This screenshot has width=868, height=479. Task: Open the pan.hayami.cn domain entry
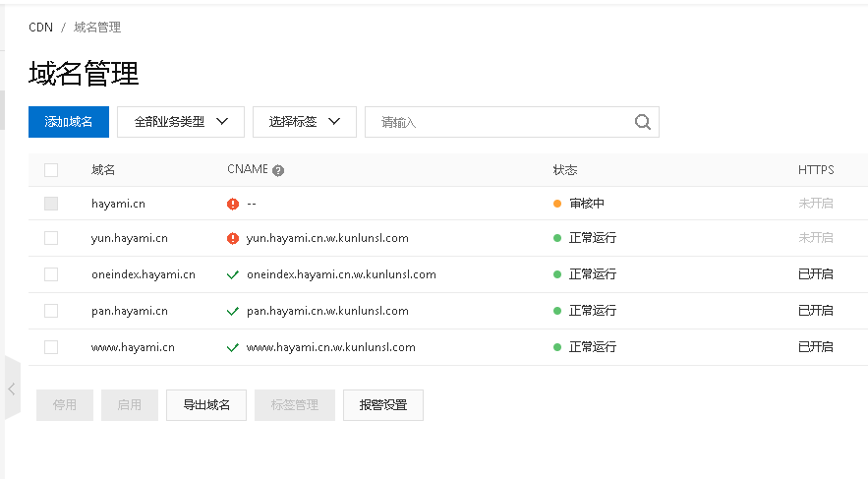(x=130, y=311)
